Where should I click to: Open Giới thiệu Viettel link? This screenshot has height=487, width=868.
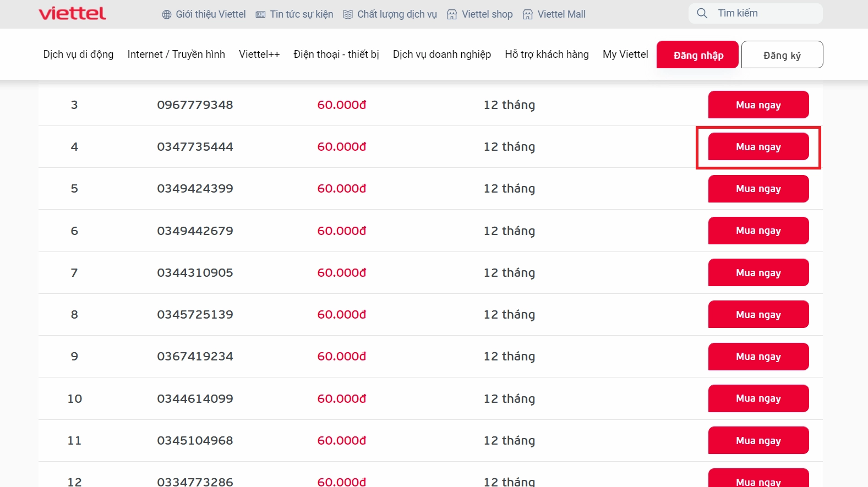(x=211, y=14)
